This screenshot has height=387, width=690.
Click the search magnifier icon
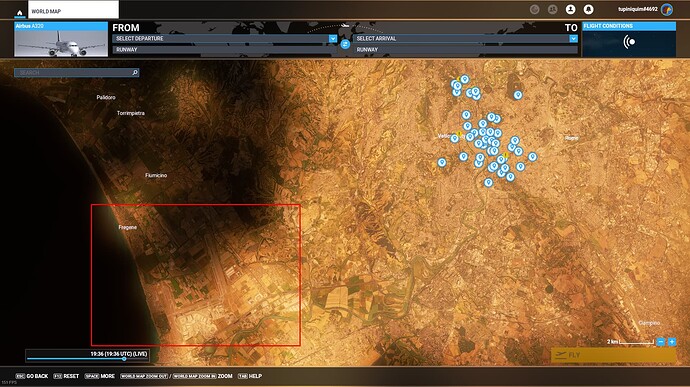[135, 72]
